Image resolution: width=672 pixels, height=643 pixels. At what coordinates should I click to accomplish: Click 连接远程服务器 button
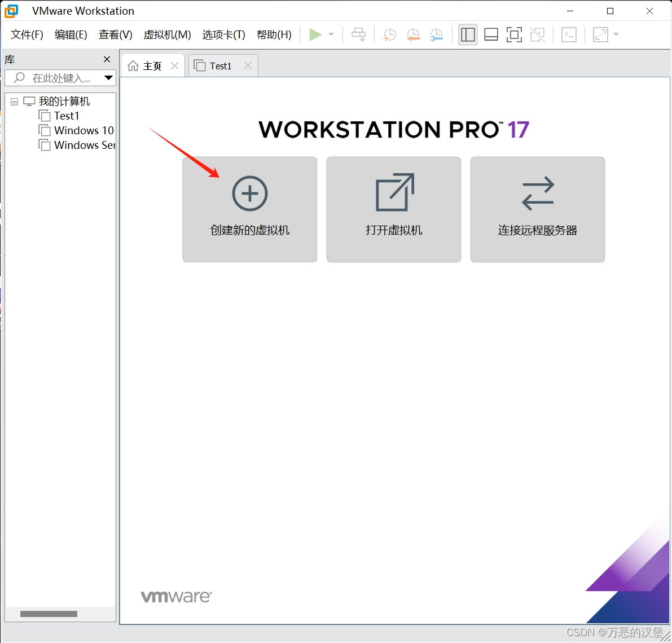(537, 209)
